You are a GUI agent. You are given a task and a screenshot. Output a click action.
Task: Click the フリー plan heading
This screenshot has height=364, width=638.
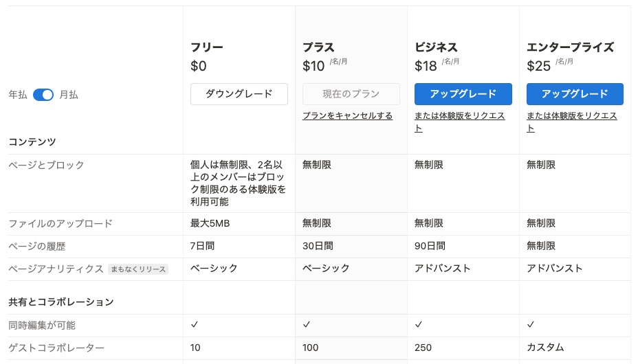click(x=207, y=47)
